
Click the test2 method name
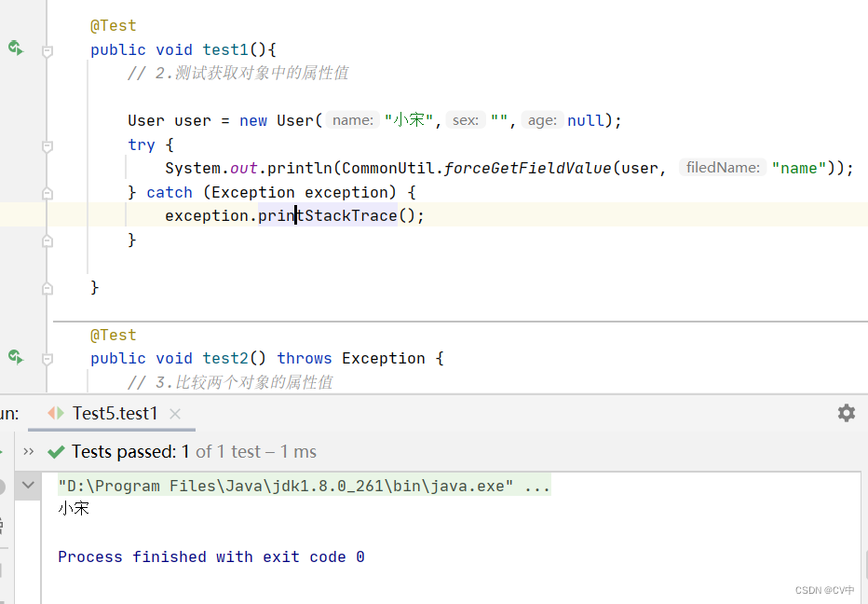point(225,359)
